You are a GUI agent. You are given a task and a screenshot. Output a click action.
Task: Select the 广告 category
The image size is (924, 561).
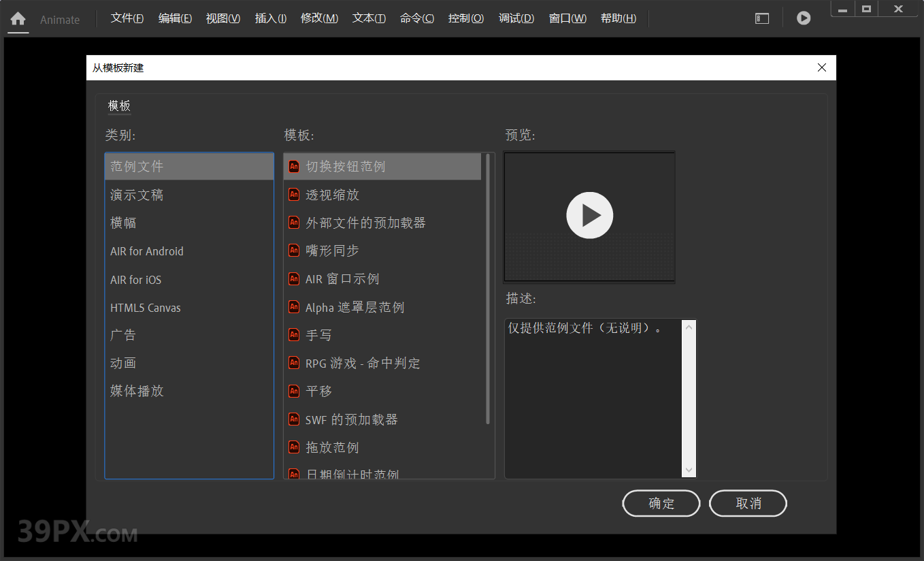click(189, 335)
